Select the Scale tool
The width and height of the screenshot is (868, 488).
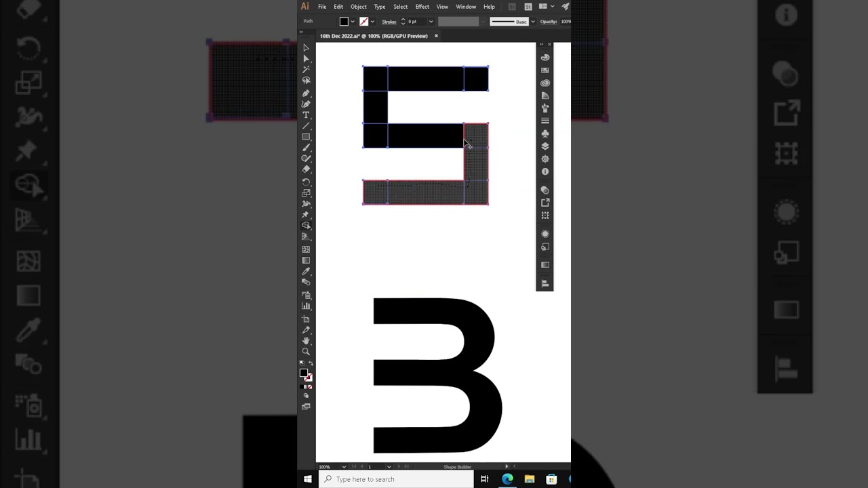tap(306, 193)
